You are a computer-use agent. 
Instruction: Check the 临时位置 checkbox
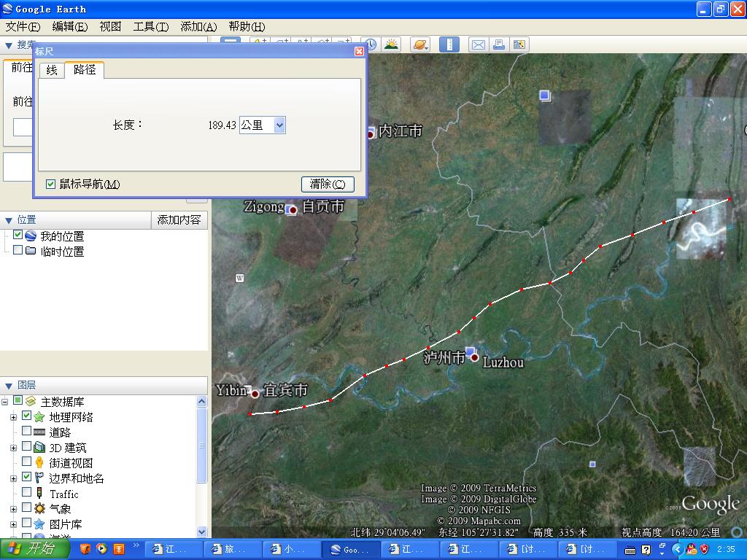[18, 250]
